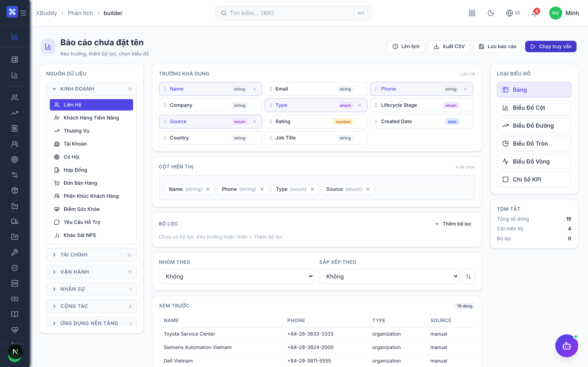Remove Phone from displayed columns

point(262,189)
